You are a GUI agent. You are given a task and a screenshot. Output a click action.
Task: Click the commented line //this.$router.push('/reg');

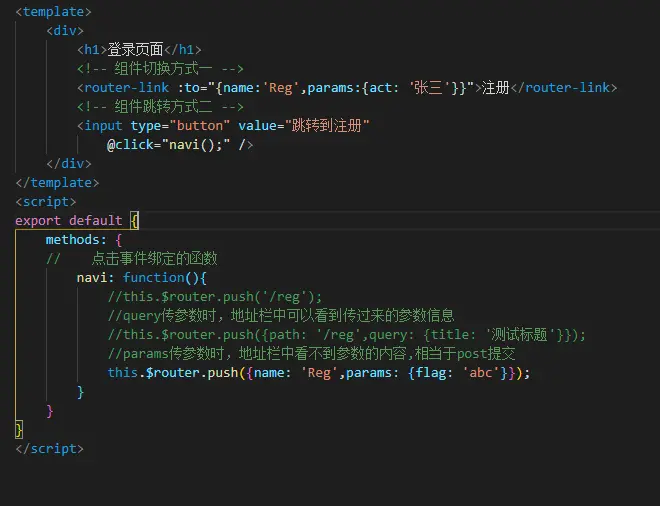pyautogui.click(x=215, y=297)
